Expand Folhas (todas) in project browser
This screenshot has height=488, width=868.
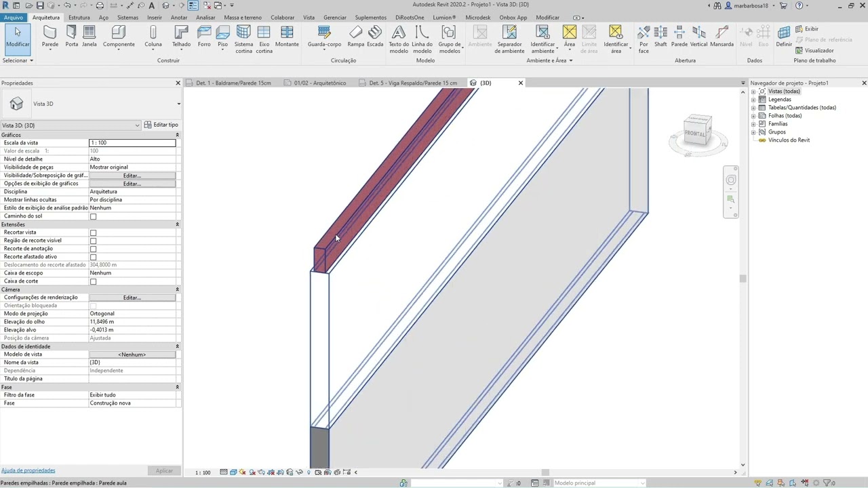[753, 116]
